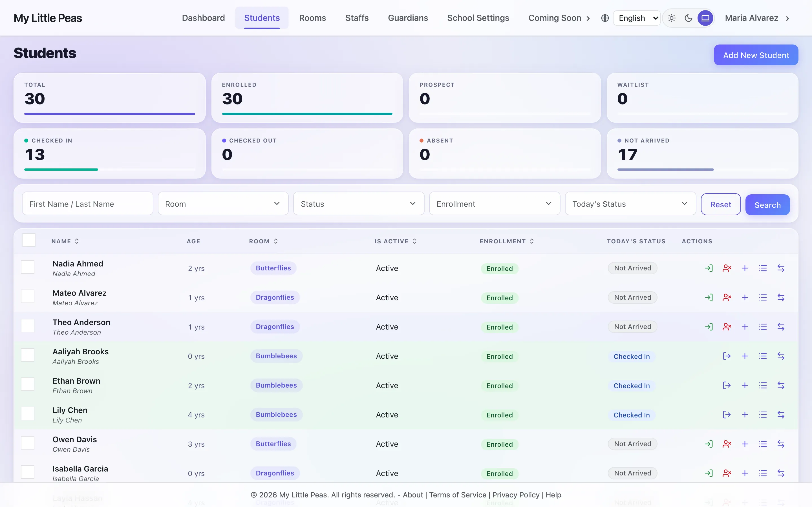Select the checkbox next to Isabella Garcia
Viewport: 812px width, 507px height.
coord(28,472)
